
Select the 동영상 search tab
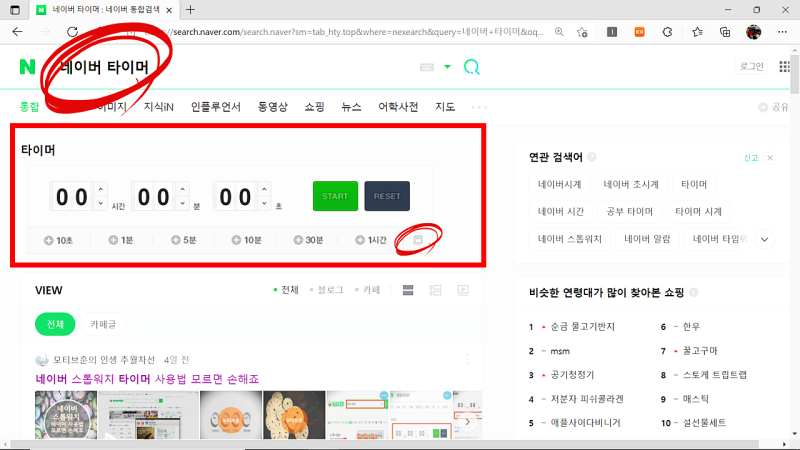pyautogui.click(x=272, y=107)
